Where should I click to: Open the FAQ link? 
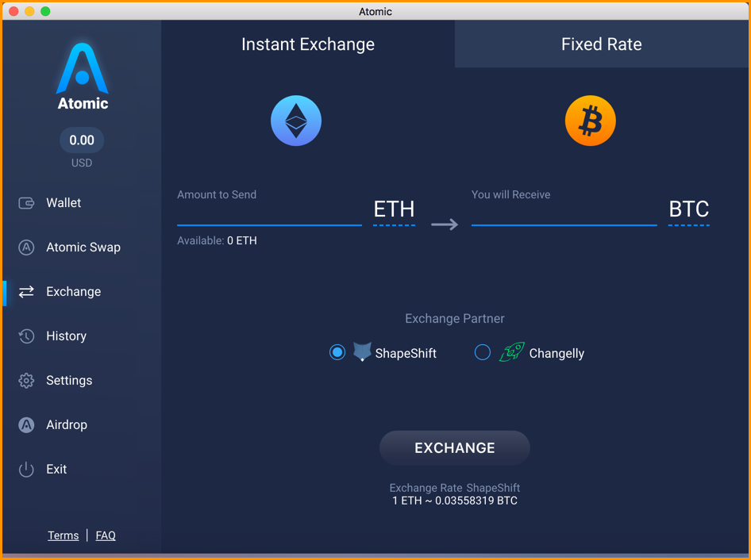click(106, 535)
